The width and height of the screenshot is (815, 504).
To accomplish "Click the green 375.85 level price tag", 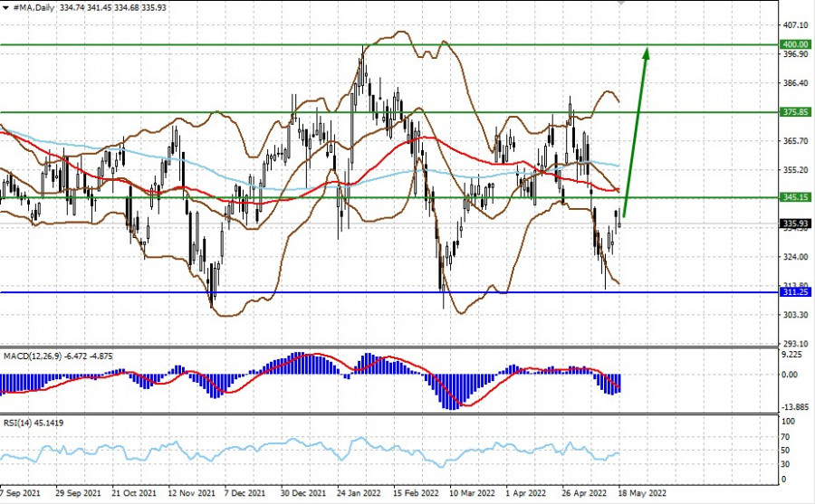I will 796,113.
